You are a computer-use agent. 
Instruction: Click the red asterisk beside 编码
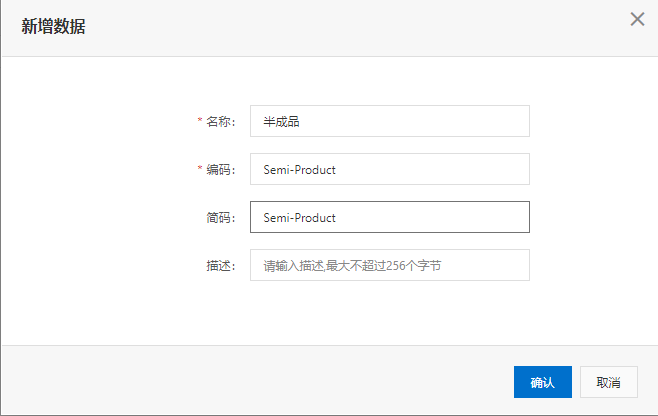[200, 168]
